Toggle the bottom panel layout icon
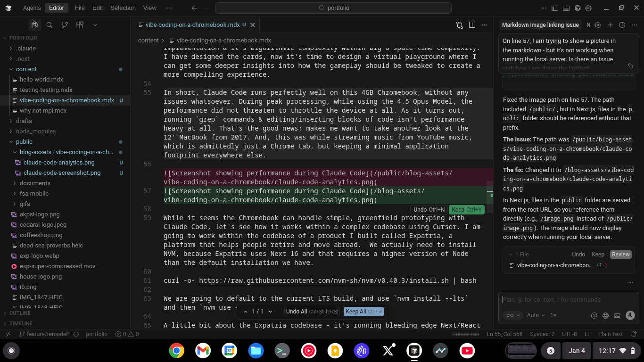The width and height of the screenshot is (644, 362). coord(565,8)
